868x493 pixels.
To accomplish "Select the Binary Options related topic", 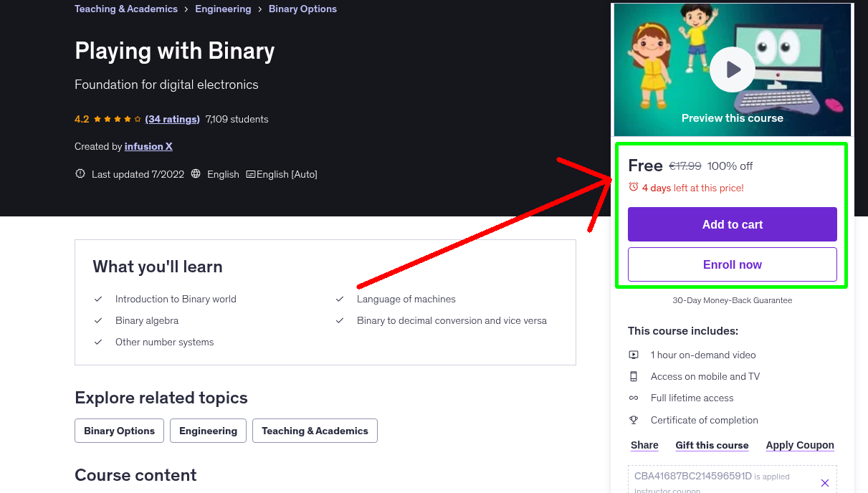I will pos(119,431).
